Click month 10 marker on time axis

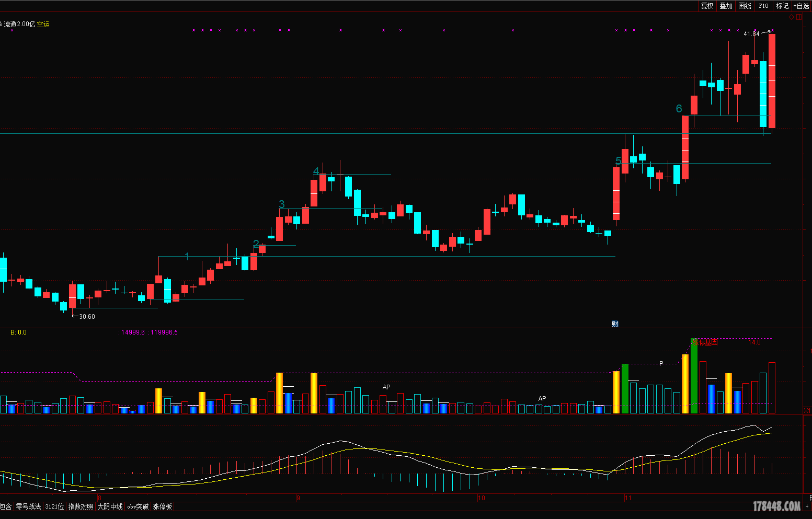tap(482, 498)
